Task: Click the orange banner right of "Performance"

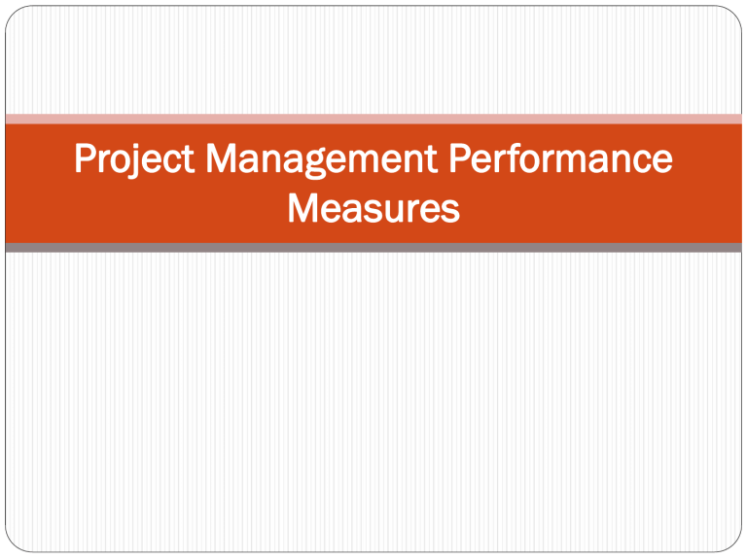Action: [x=705, y=158]
